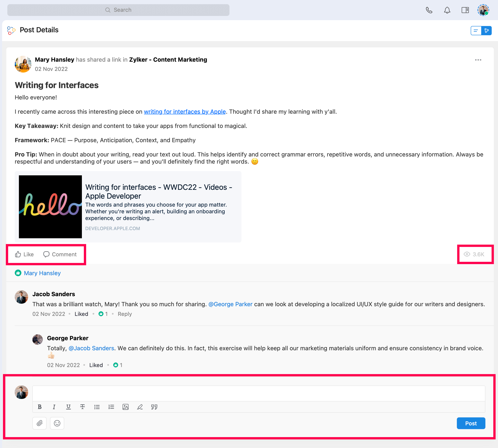Image resolution: width=498 pixels, height=448 pixels.
Task: Focus the Search bar at top
Action: tap(118, 10)
